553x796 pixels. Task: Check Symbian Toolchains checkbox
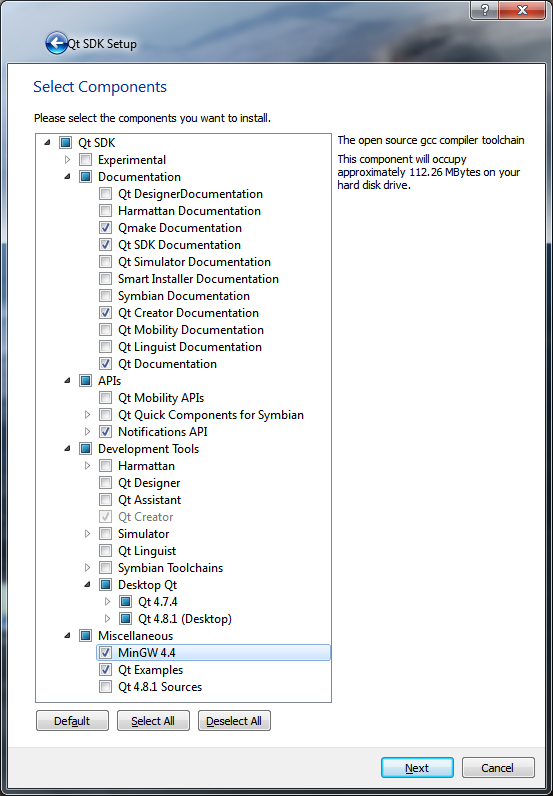[x=105, y=568]
